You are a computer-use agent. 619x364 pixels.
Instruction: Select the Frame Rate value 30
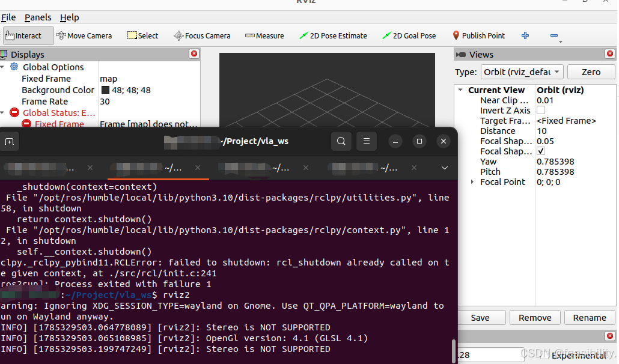(x=105, y=102)
